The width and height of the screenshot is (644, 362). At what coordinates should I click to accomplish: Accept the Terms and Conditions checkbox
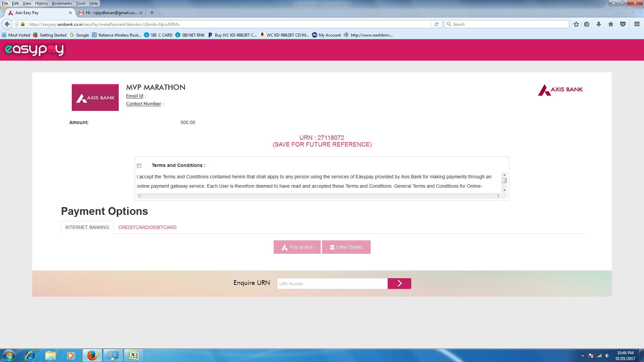139,166
